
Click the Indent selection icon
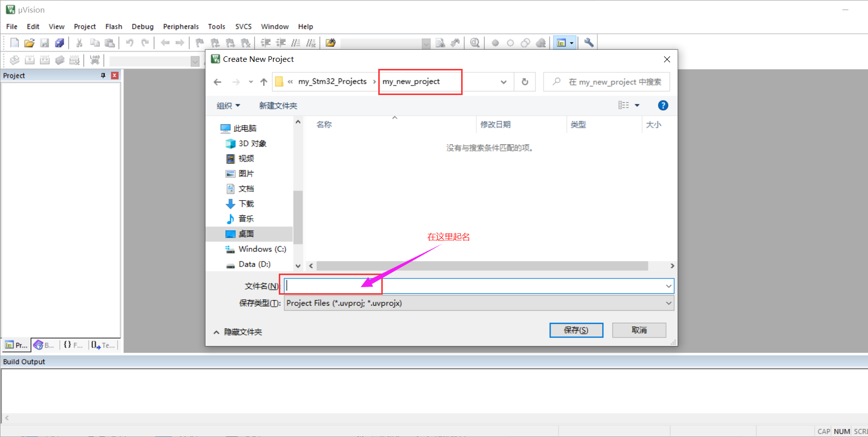pos(266,43)
